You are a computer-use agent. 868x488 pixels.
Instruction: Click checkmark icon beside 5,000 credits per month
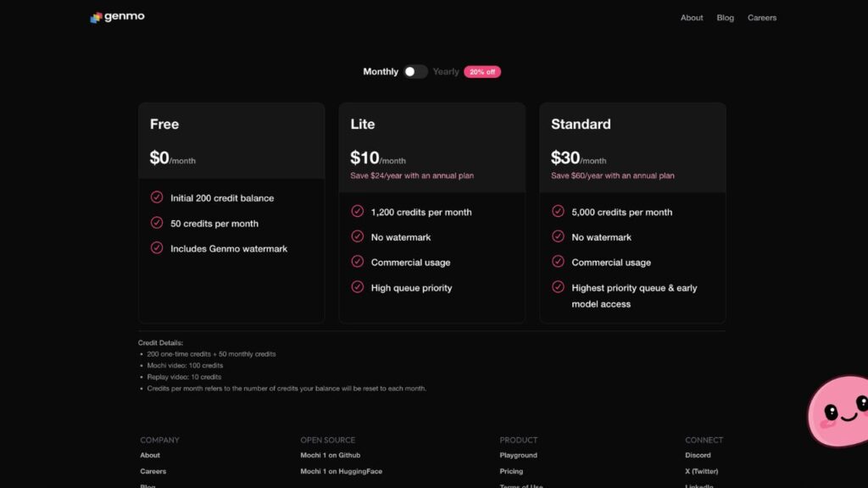pos(558,212)
